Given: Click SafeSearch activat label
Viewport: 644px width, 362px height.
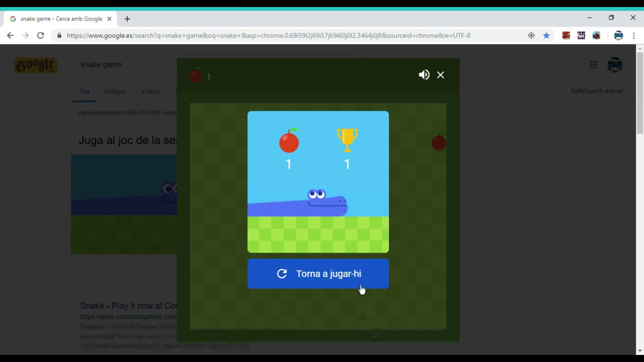Looking at the screenshot, I should 597,91.
